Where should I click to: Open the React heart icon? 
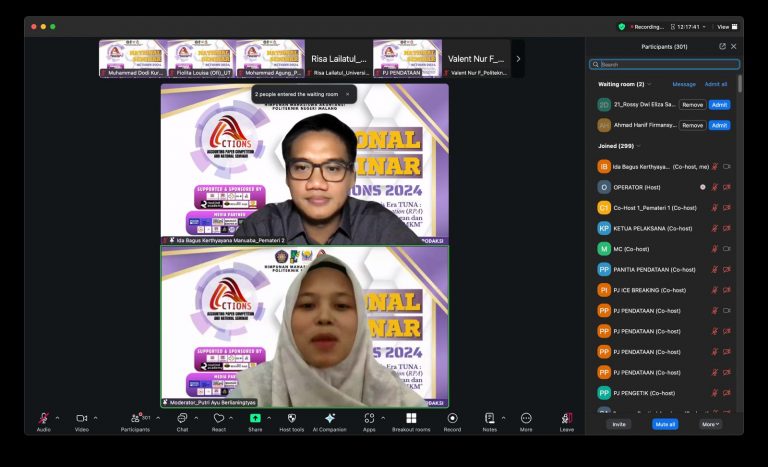click(218, 418)
